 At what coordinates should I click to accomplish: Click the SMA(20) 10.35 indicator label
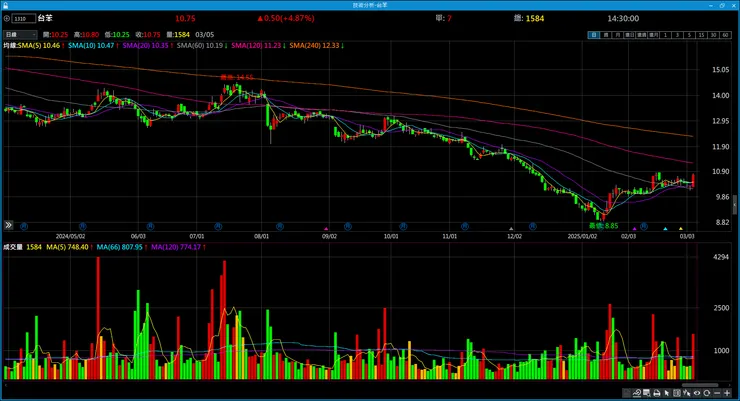[x=145, y=45]
